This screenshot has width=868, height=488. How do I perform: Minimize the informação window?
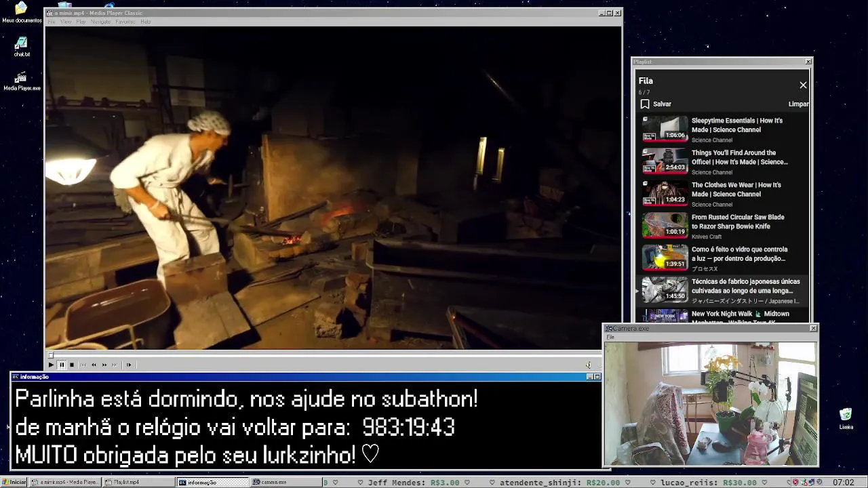589,377
